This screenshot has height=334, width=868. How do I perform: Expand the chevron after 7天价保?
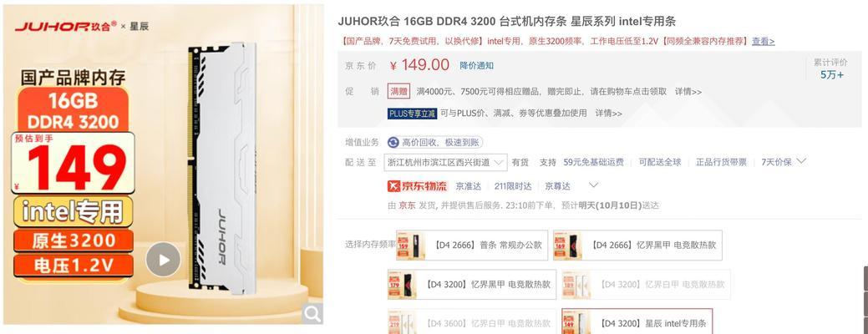(x=800, y=161)
